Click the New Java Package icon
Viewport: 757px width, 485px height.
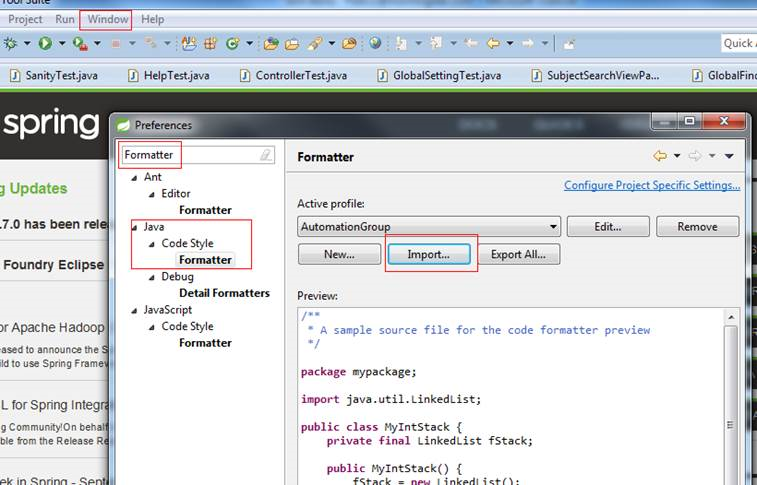tap(210, 44)
